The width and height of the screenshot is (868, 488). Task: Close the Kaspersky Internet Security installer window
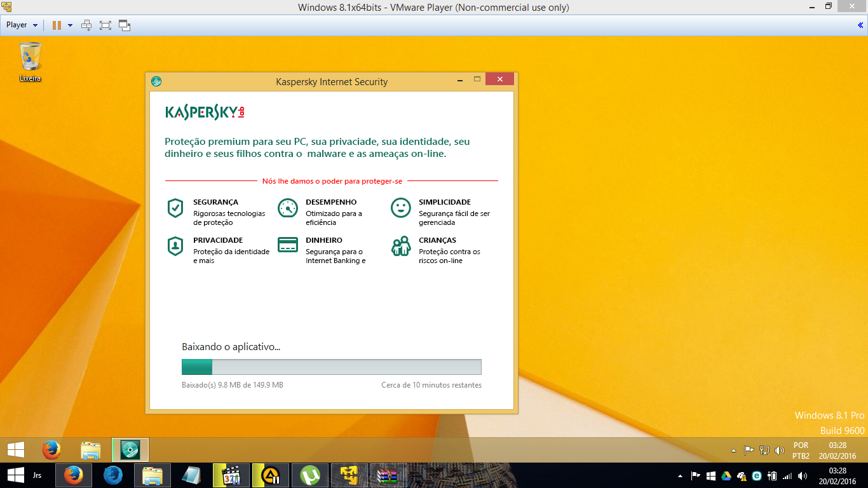click(500, 79)
